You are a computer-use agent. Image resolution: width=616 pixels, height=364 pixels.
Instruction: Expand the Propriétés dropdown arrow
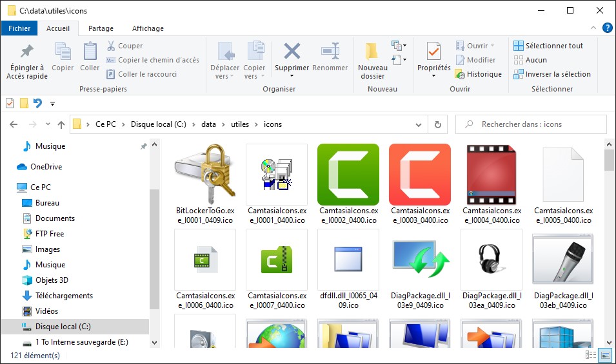pyautogui.click(x=433, y=76)
